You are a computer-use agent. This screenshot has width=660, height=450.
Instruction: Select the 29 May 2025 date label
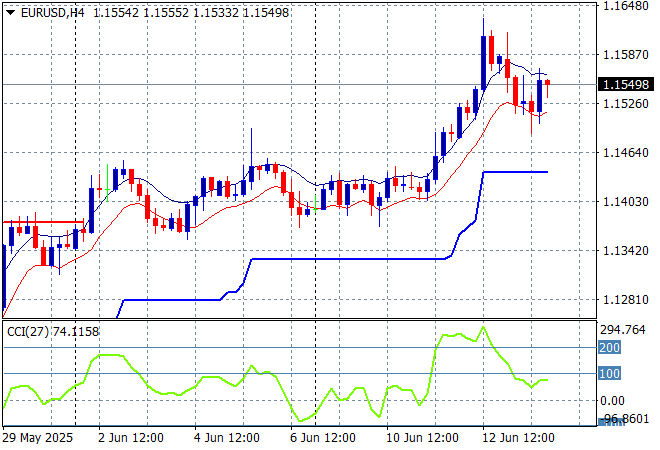tap(38, 438)
